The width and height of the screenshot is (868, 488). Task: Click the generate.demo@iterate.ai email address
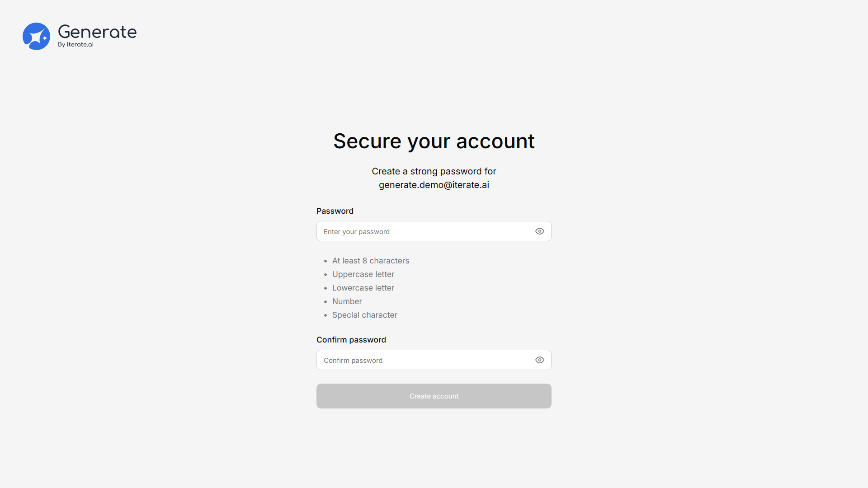pos(434,185)
